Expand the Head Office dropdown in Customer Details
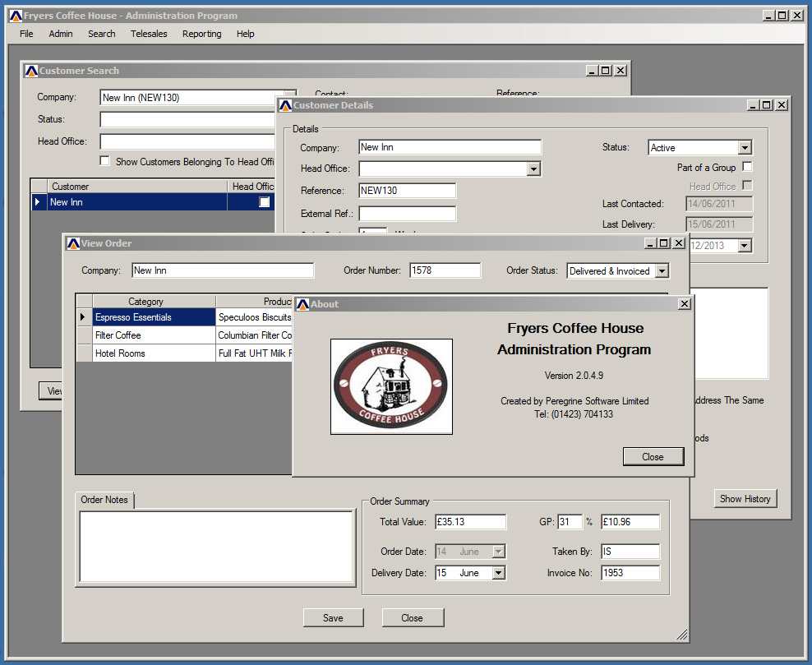The image size is (812, 665). click(x=533, y=169)
